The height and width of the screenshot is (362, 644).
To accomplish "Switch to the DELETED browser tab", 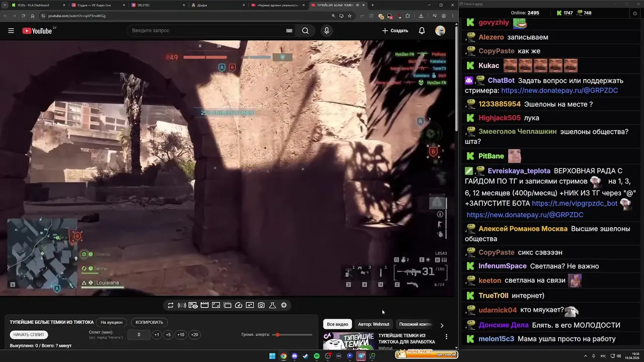I will pyautogui.click(x=158, y=5).
